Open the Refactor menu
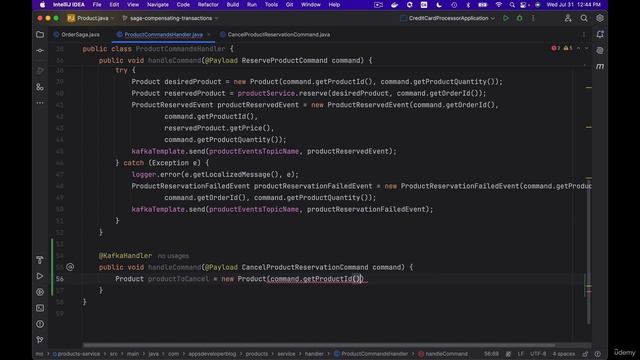 click(208, 5)
